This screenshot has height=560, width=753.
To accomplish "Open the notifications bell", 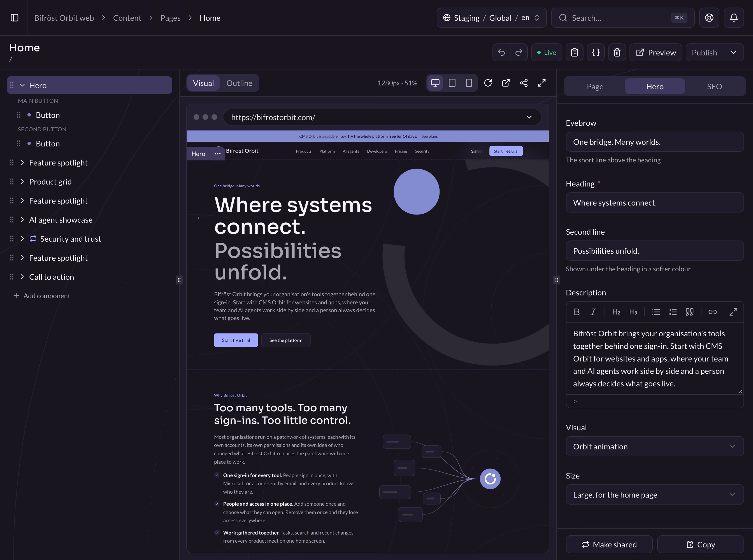I will coord(734,18).
